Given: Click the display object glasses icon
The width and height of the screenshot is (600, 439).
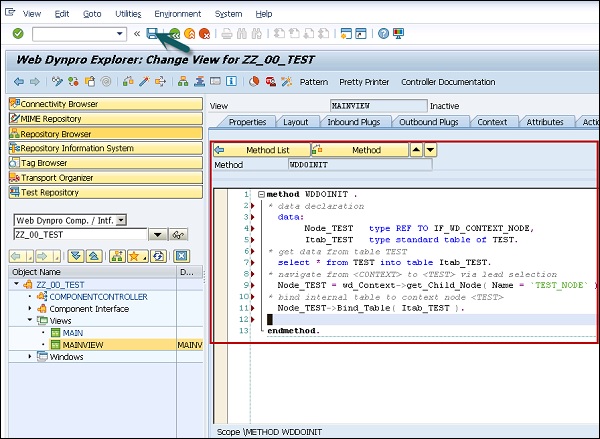Looking at the screenshot, I should [180, 234].
